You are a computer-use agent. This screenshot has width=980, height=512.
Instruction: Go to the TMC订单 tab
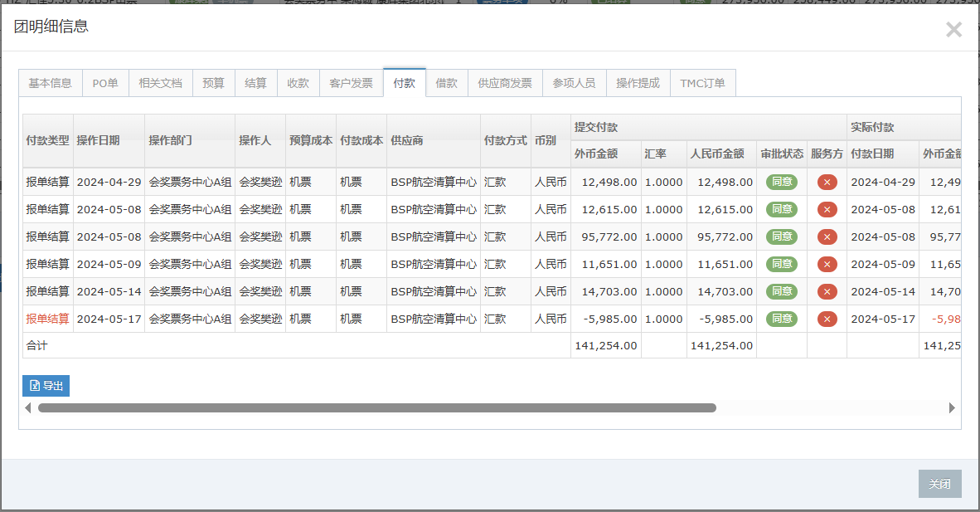pos(702,83)
